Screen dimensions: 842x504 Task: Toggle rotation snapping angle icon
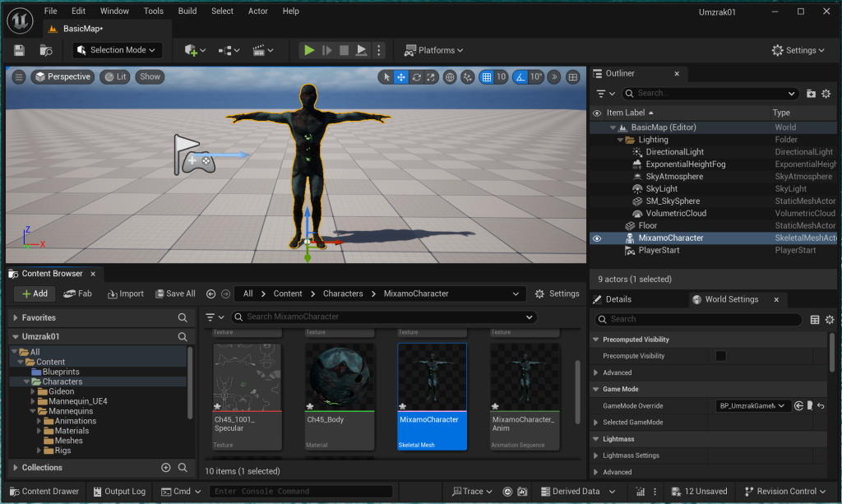(520, 77)
